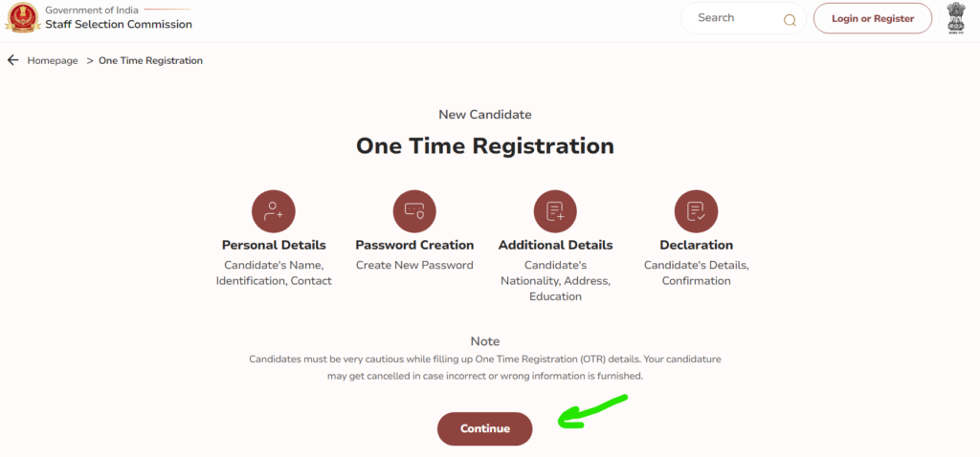Click the One Time Registration main heading

(485, 145)
